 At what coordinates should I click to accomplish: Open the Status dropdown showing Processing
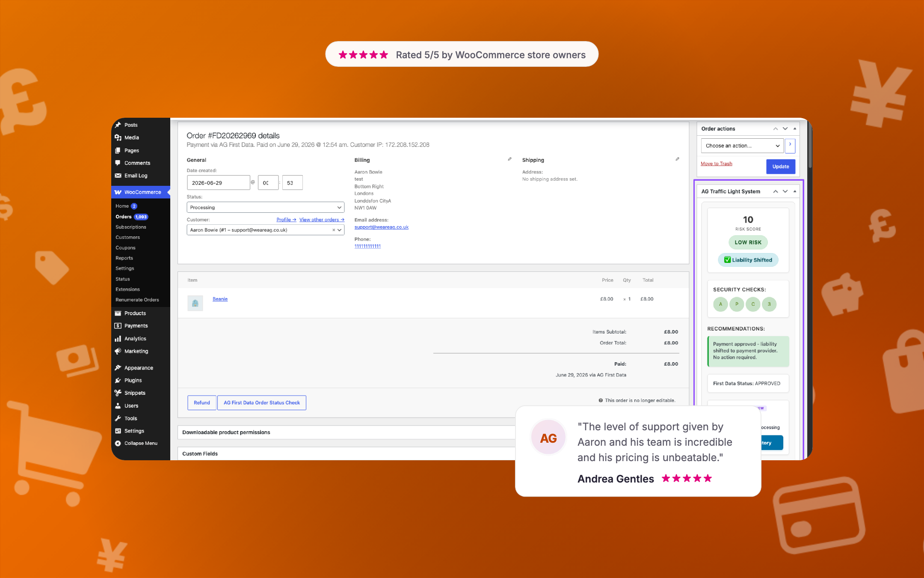(x=266, y=207)
